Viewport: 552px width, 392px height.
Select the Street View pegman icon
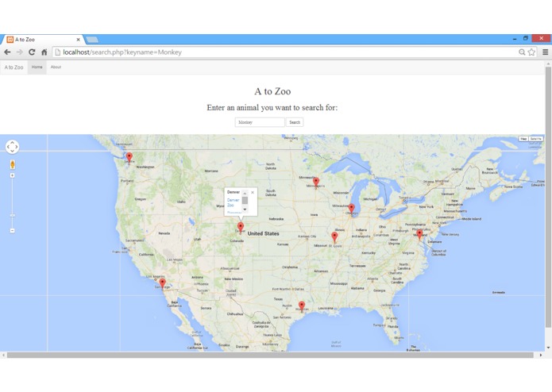coord(13,164)
